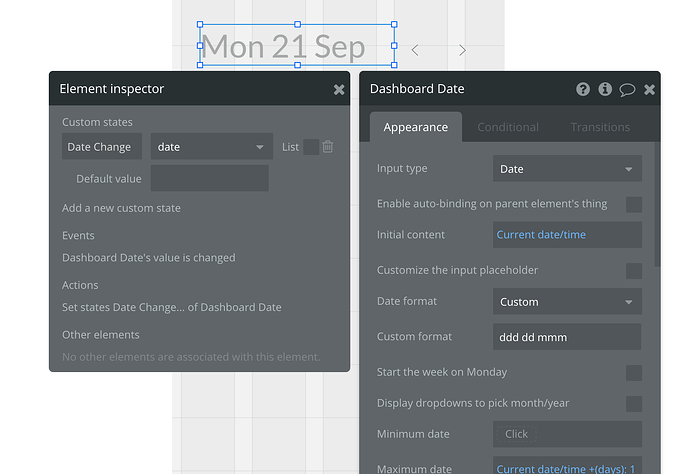The image size is (690, 474).
Task: Enable auto-binding on parent element's thing
Action: click(x=633, y=204)
